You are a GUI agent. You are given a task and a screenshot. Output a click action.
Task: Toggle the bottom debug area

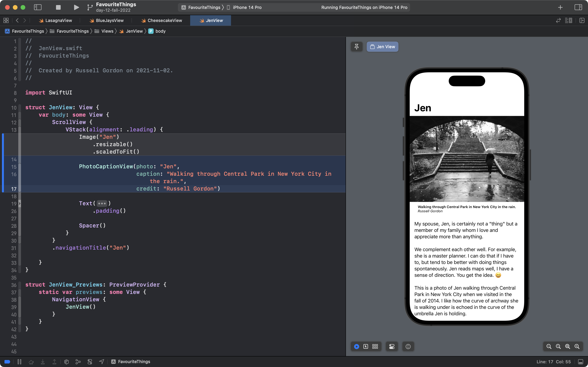coord(580,362)
